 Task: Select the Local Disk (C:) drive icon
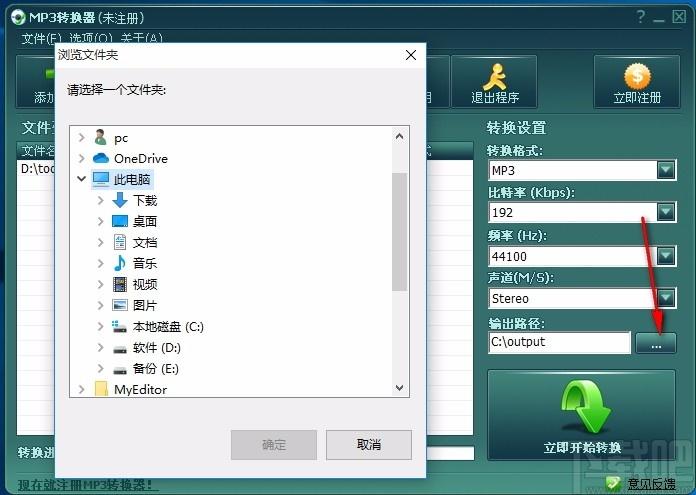point(119,326)
